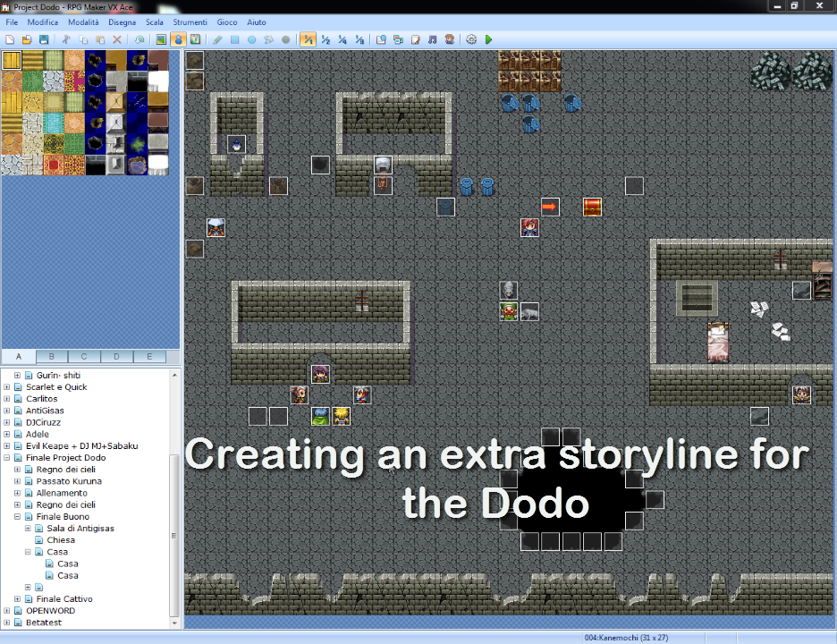Click the orange arrow event on map
This screenshot has width=837, height=644.
[x=550, y=207]
